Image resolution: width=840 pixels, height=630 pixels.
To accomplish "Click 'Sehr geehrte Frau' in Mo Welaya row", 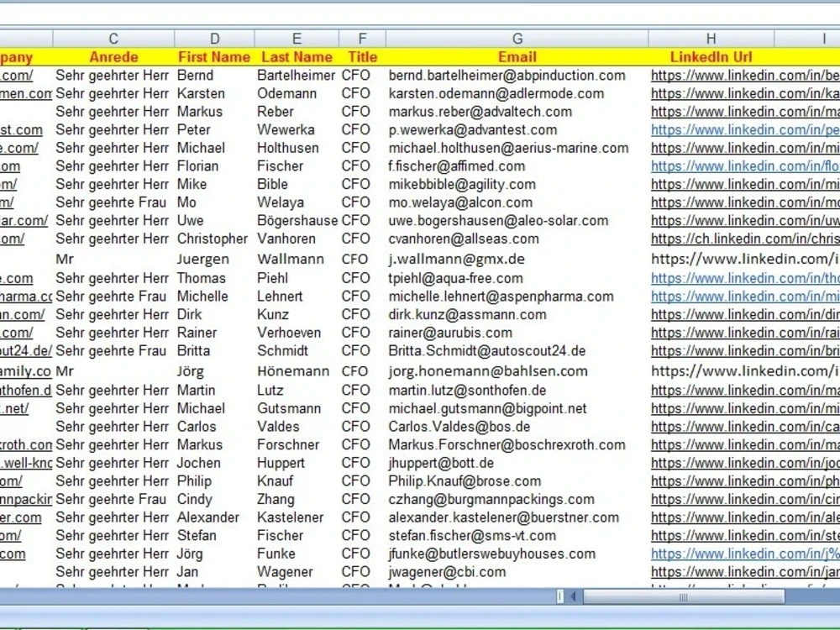I will [x=111, y=203].
